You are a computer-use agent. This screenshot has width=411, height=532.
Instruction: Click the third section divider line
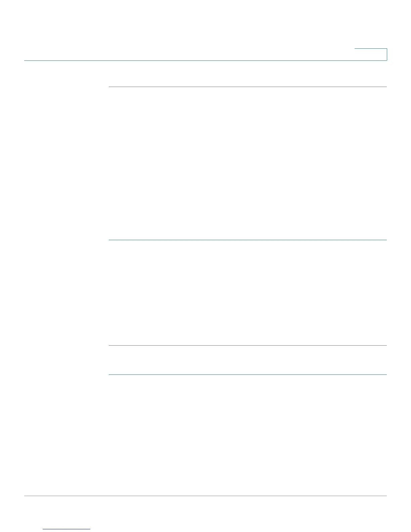[248, 345]
